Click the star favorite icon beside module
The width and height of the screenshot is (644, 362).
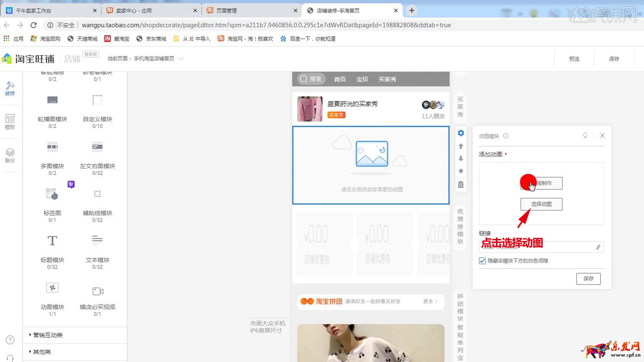[461, 171]
